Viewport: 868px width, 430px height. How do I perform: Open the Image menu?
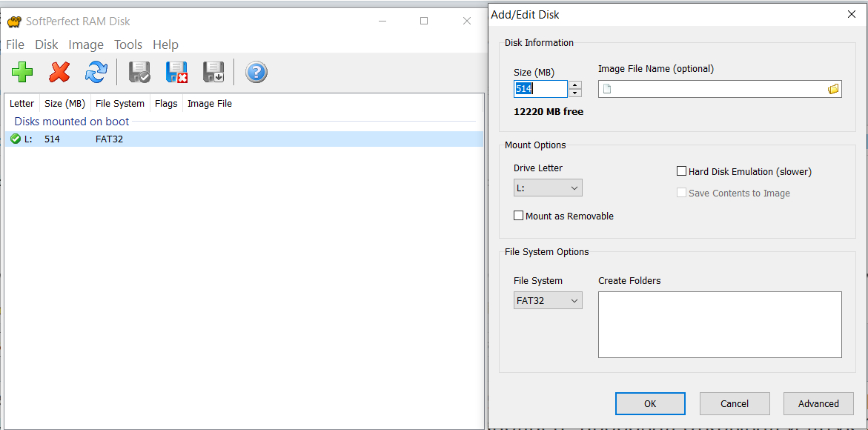tap(86, 44)
